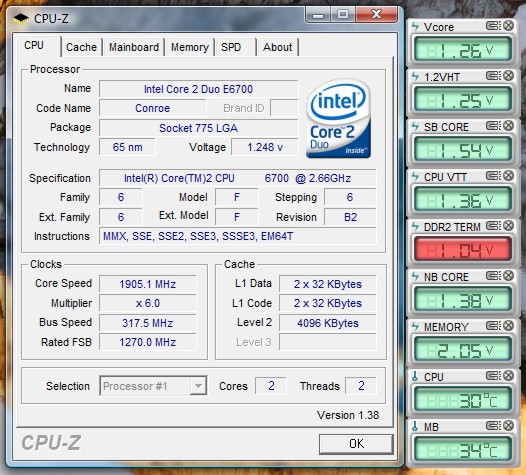Close the Vcore gadget with its X icon
The height and width of the screenshot is (475, 526).
(x=509, y=25)
